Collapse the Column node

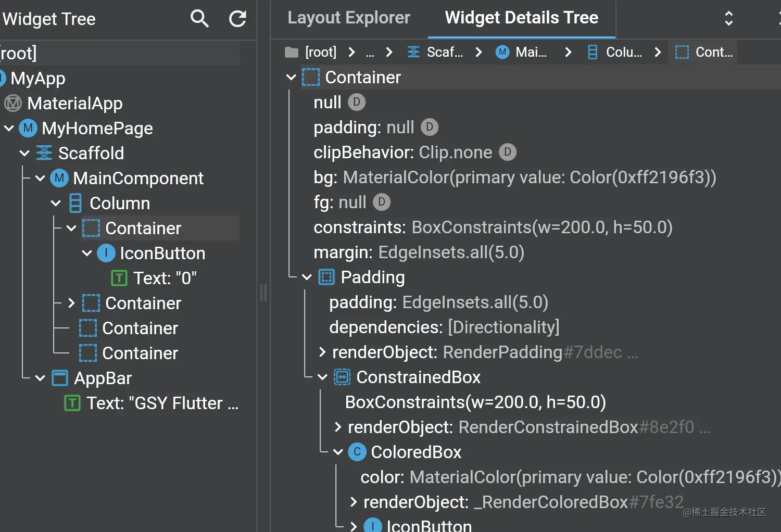click(x=56, y=203)
